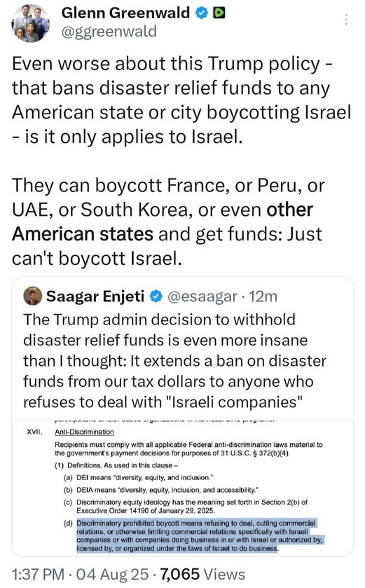Click the green affiliate badge beside Glenn Greenwald
365x588 pixels.
tap(219, 13)
